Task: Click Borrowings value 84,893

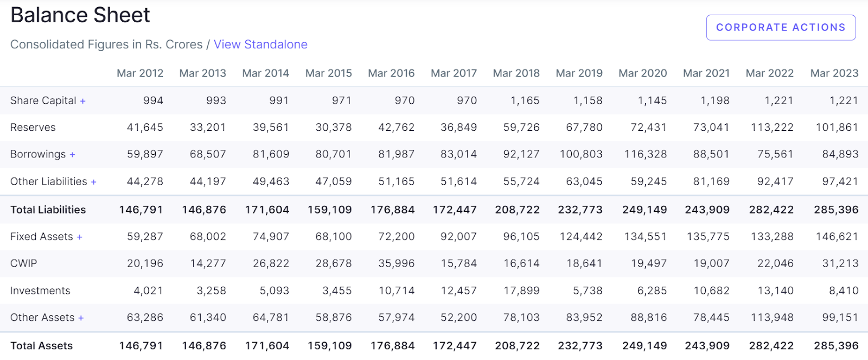Action: coord(840,154)
